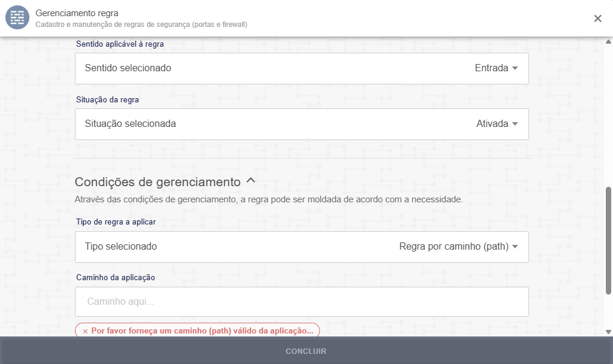The height and width of the screenshot is (364, 613).
Task: Click the red path validation error message
Action: pyautogui.click(x=202, y=330)
